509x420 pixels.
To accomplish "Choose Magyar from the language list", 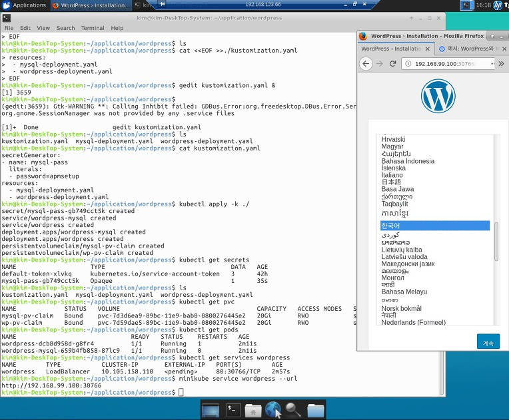I will point(392,146).
